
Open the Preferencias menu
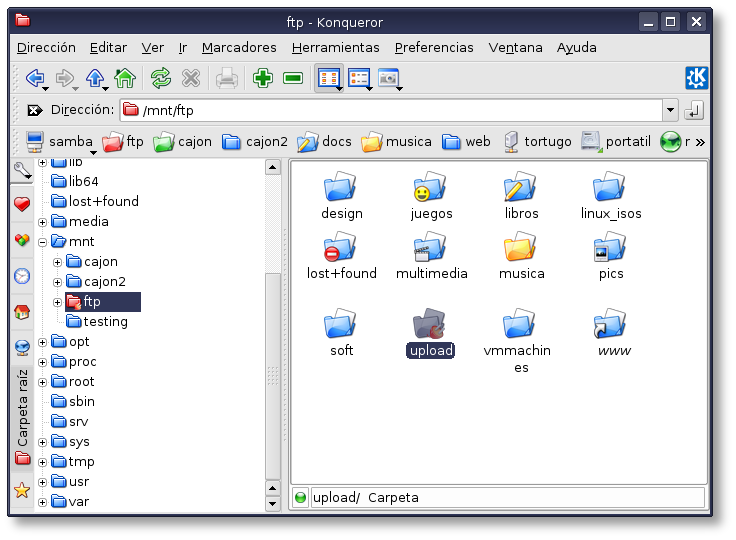point(434,47)
